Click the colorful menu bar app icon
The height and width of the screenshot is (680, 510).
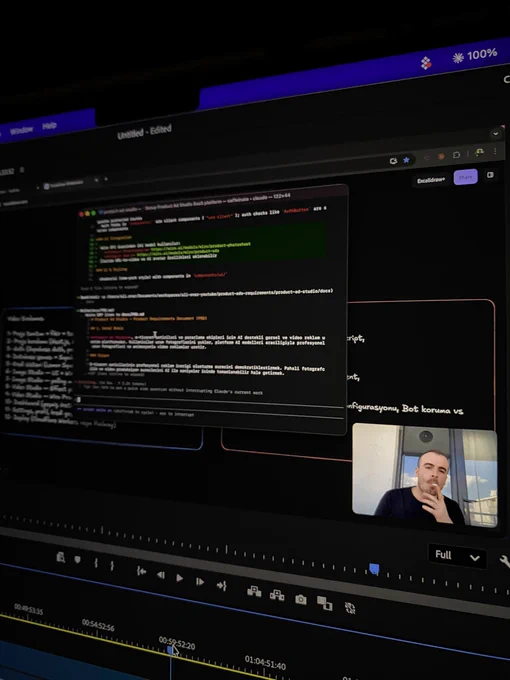pos(426,63)
